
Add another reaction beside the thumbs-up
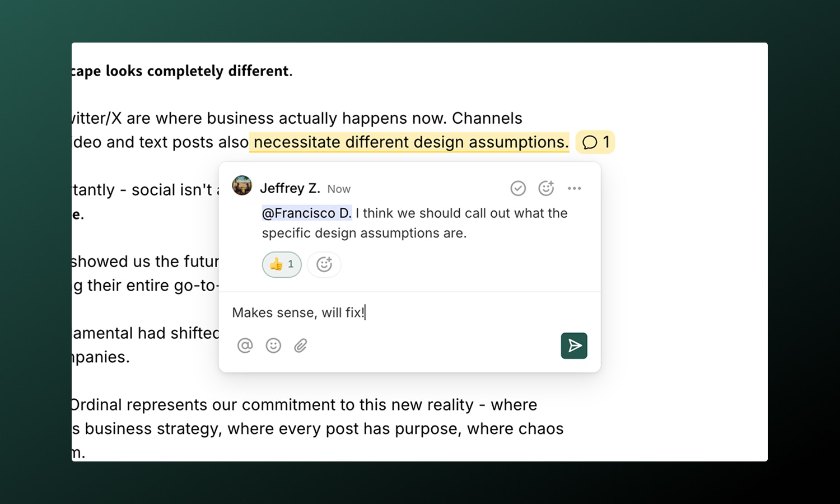coord(324,264)
